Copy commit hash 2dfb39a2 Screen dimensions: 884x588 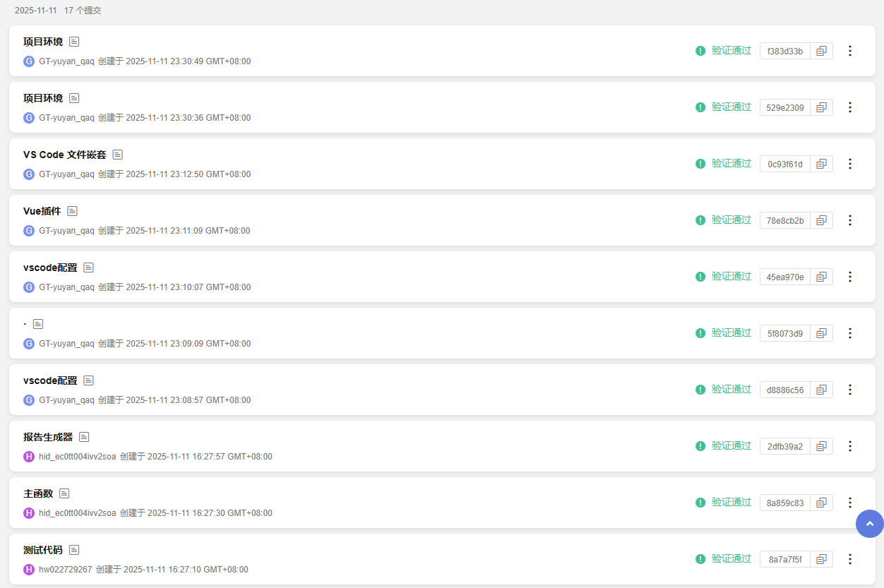click(x=821, y=446)
